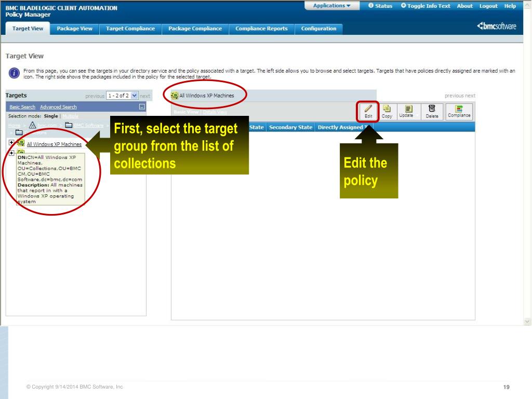Open the Compliance Reports tab

(x=262, y=29)
